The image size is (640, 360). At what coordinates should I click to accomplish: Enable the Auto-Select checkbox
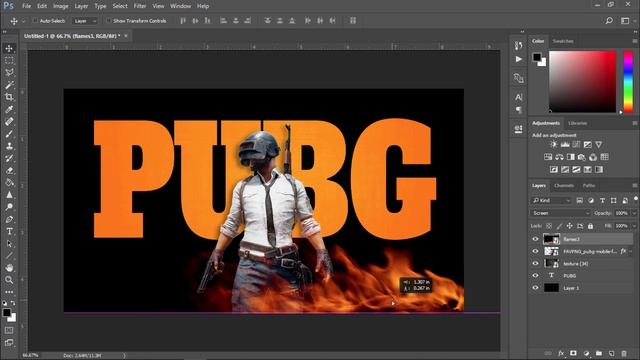(35, 20)
